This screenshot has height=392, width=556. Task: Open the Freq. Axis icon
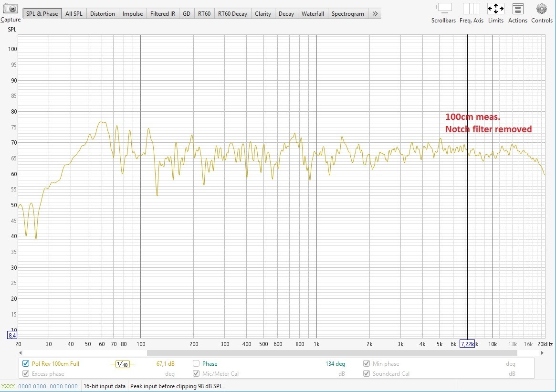pos(471,9)
